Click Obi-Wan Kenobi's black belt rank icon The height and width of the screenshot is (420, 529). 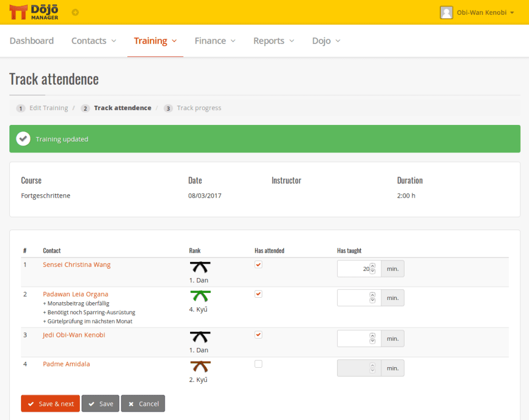(200, 337)
